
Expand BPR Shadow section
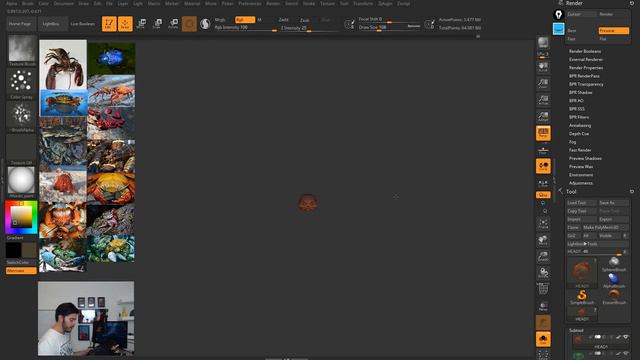point(580,93)
